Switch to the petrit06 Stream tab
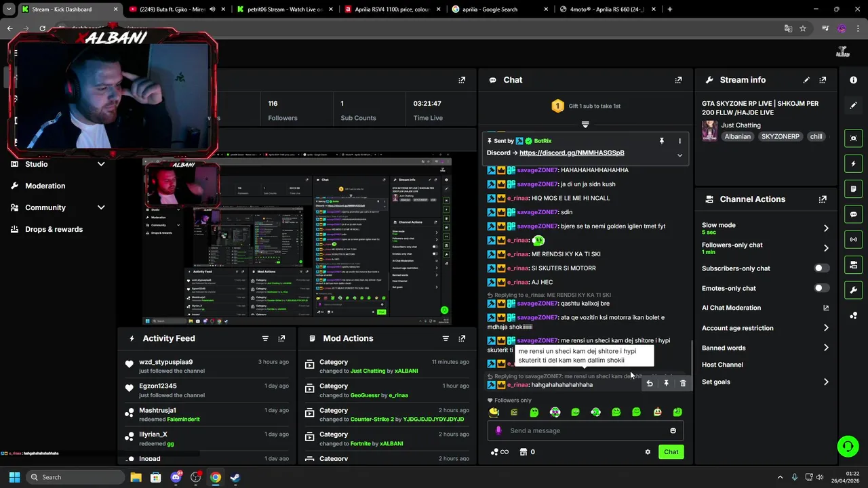This screenshot has height=488, width=868. point(285,9)
